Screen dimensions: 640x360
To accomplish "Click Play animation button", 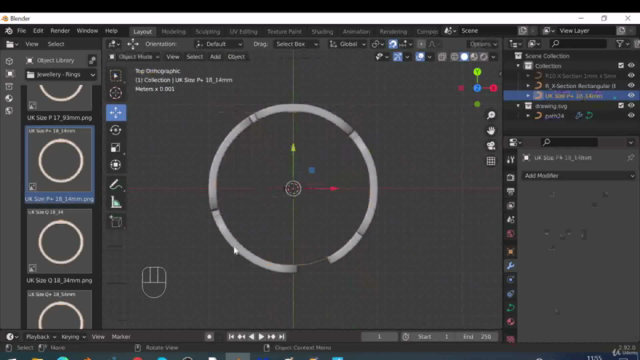I will [x=261, y=337].
